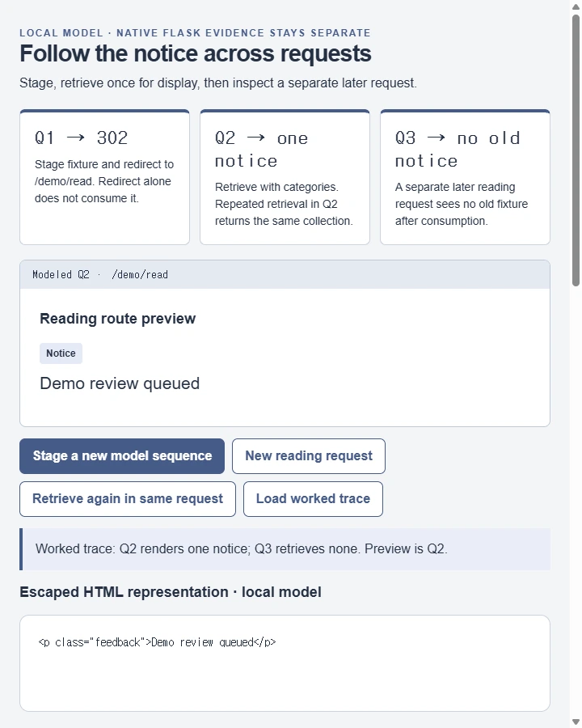582x728 pixels.
Task: Click the arrow icon in the Q1 card
Action: point(76,138)
